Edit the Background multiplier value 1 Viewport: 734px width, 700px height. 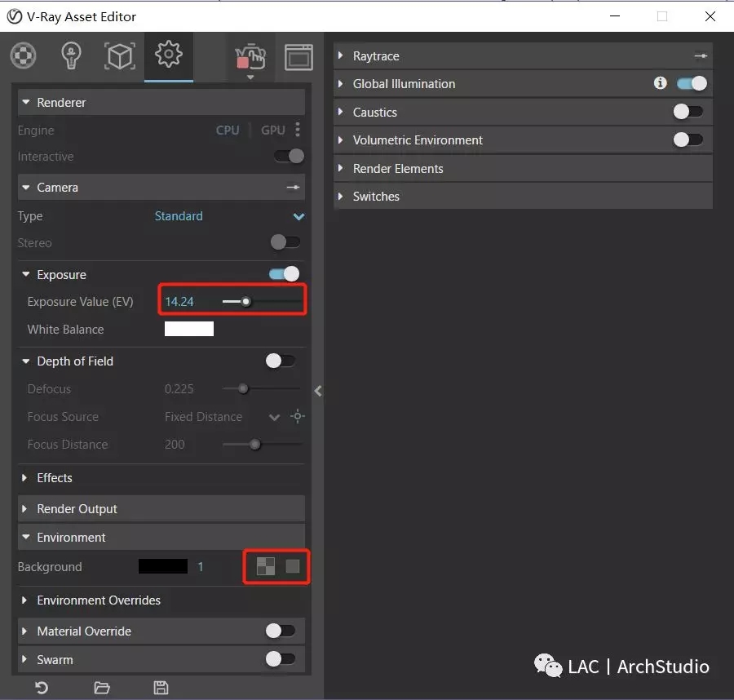click(201, 566)
